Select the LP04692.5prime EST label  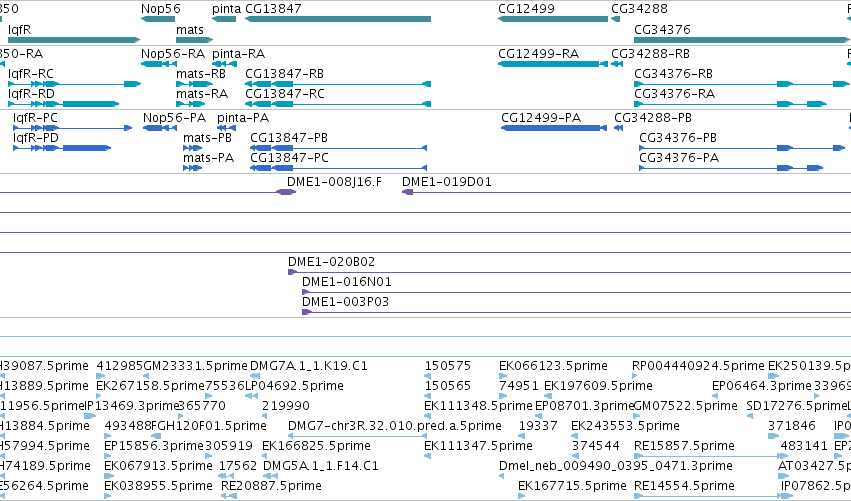(x=294, y=386)
